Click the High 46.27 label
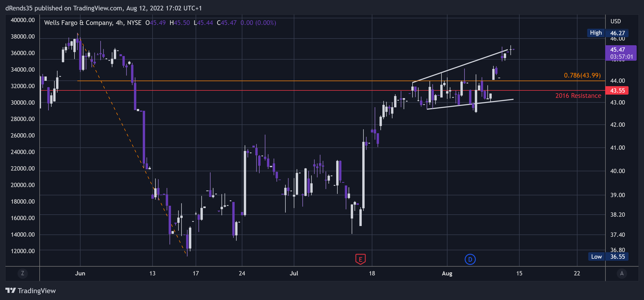The image size is (644, 300). pyautogui.click(x=608, y=33)
